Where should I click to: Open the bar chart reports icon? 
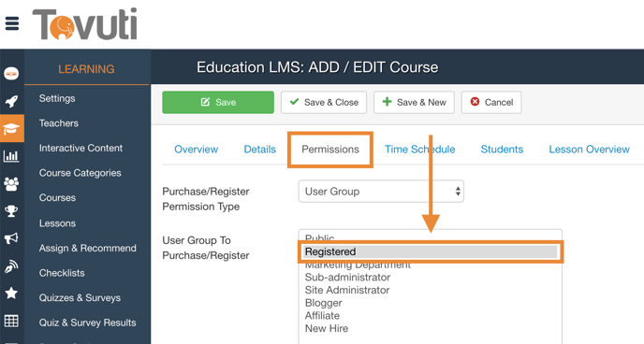coord(11,156)
